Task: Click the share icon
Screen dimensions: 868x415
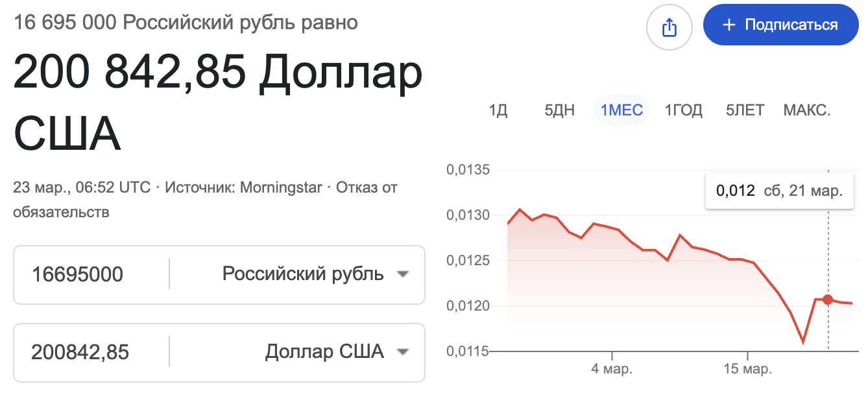Action: pyautogui.click(x=669, y=27)
